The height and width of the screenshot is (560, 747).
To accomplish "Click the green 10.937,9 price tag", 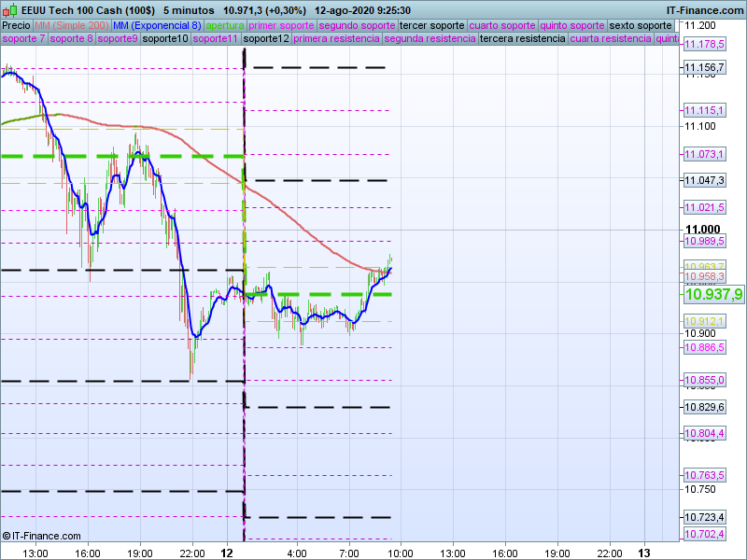I will click(x=713, y=294).
